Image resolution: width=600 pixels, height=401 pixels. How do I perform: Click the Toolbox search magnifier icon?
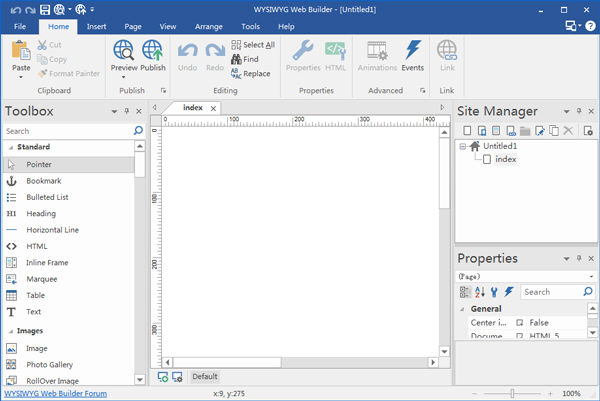point(138,131)
